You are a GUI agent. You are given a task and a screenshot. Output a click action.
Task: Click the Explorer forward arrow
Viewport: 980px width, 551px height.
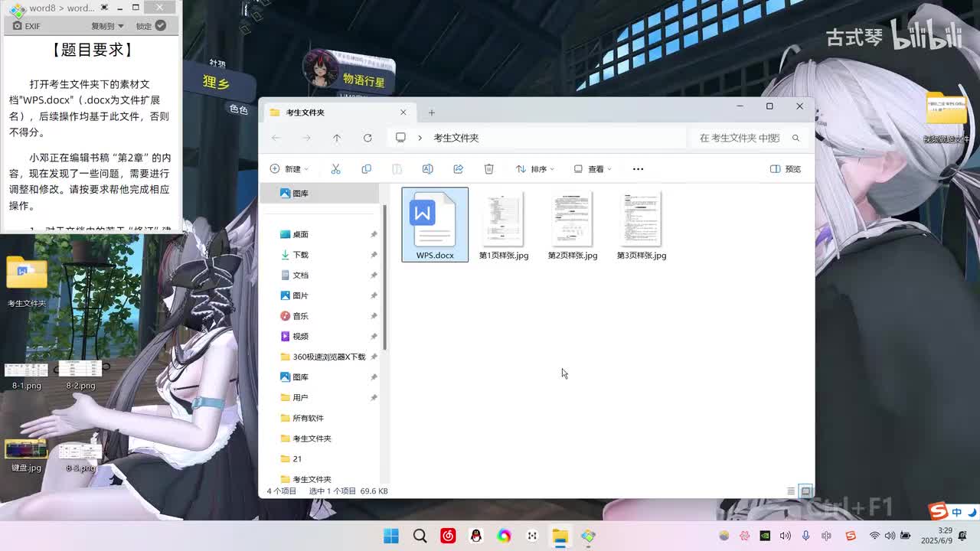(306, 138)
